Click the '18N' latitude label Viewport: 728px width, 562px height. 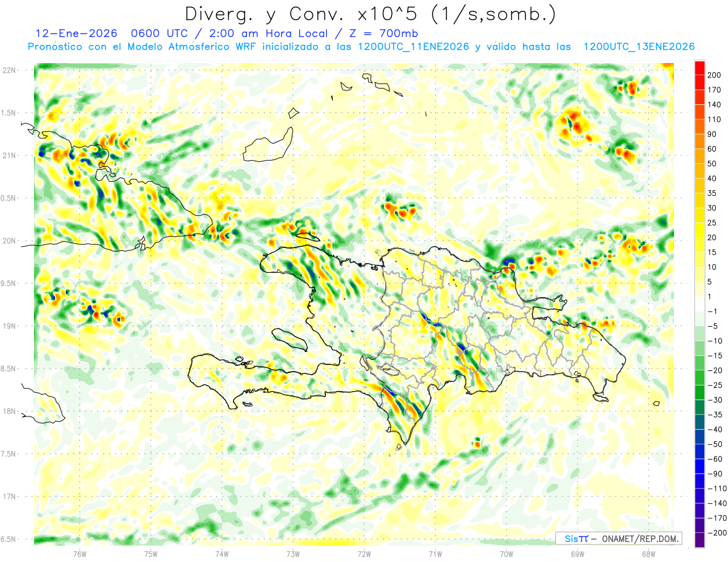10,412
